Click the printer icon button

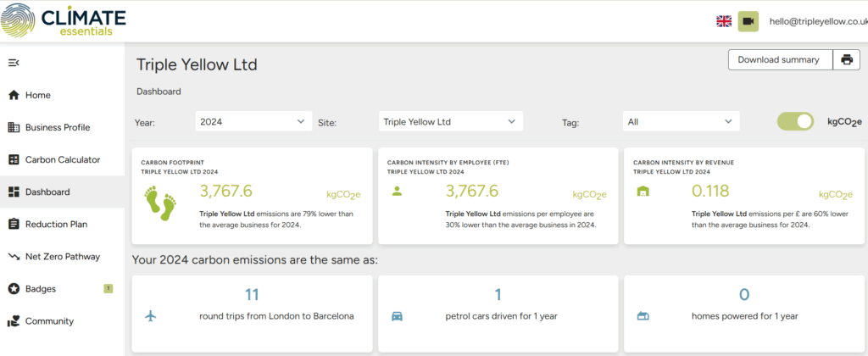click(847, 60)
